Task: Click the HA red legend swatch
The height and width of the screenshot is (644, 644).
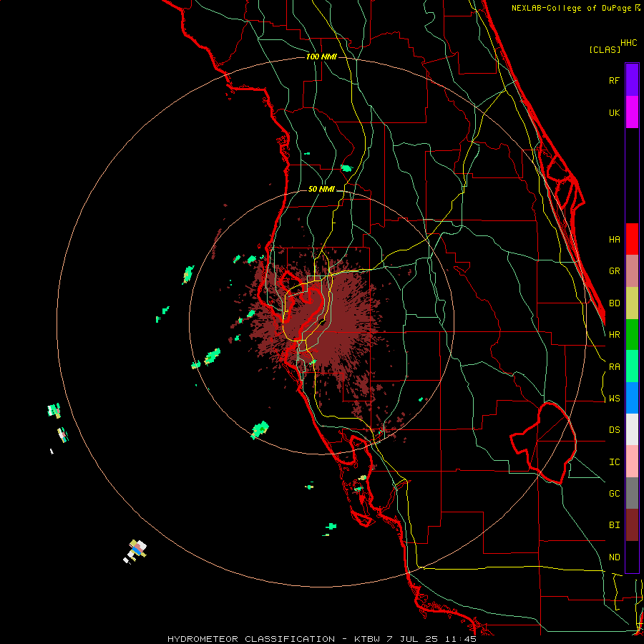Action: pyautogui.click(x=632, y=239)
